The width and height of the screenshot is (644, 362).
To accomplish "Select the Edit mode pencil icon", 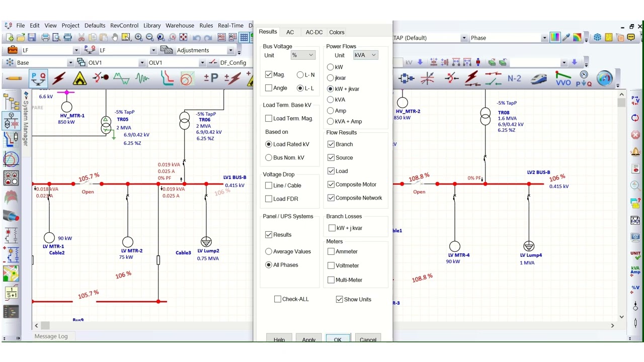I will [14, 78].
